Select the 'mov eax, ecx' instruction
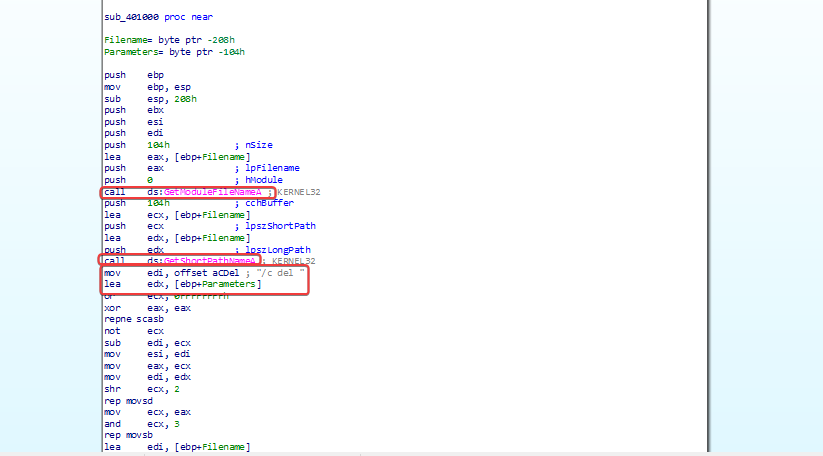The image size is (823, 456). click(x=147, y=366)
